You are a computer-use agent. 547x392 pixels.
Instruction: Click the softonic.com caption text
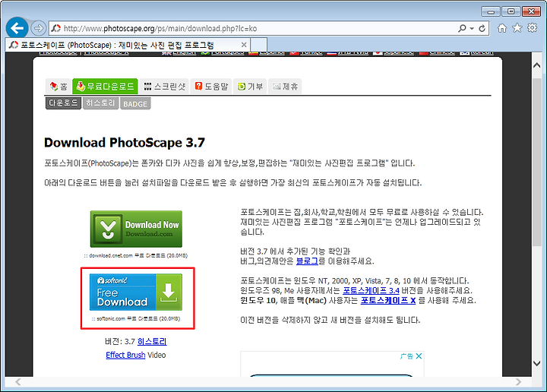point(136,319)
